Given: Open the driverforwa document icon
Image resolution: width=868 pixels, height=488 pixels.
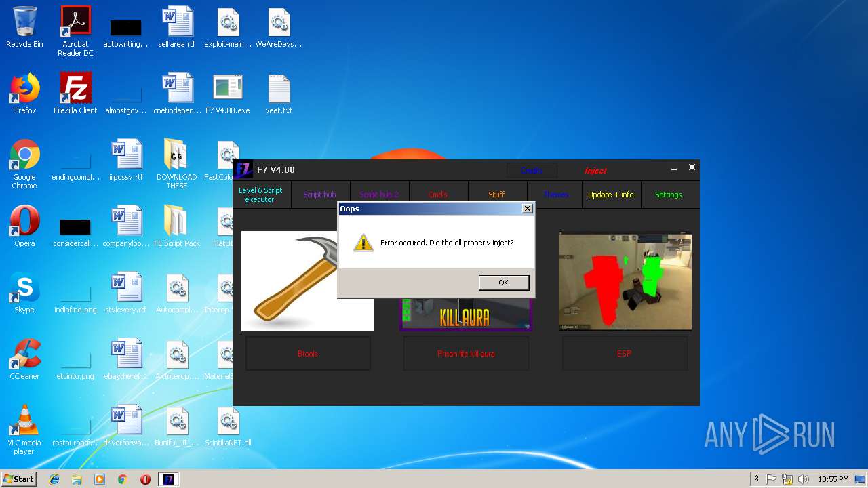Looking at the screenshot, I should 126,426.
